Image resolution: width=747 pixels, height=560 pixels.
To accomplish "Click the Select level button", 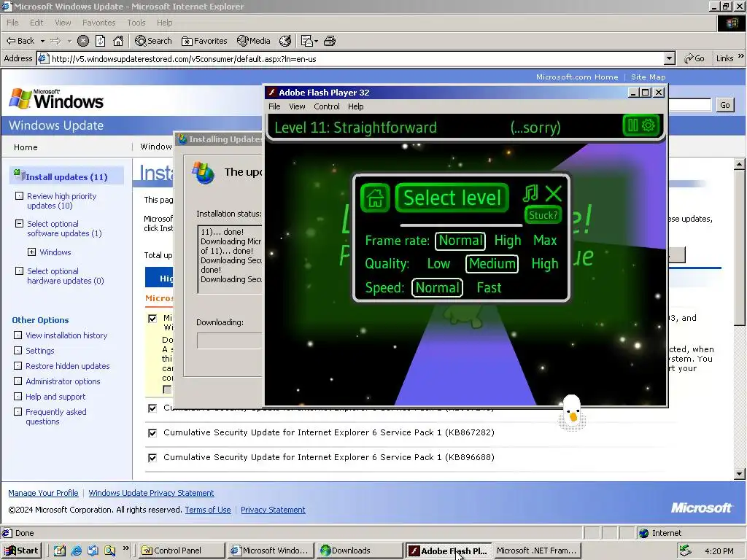I will pos(452,198).
